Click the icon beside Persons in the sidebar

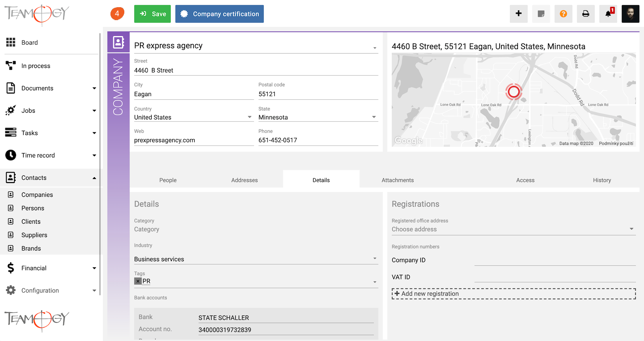click(x=11, y=208)
